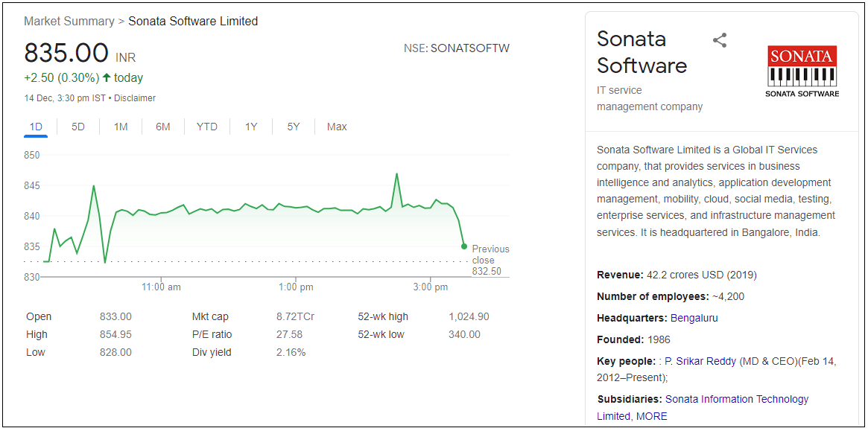Click the 3:00 pm axis label
The image size is (868, 431).
pos(431,287)
